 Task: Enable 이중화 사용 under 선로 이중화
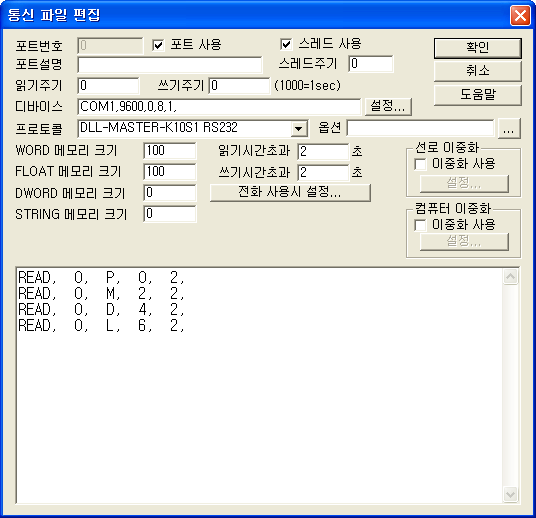pos(420,164)
